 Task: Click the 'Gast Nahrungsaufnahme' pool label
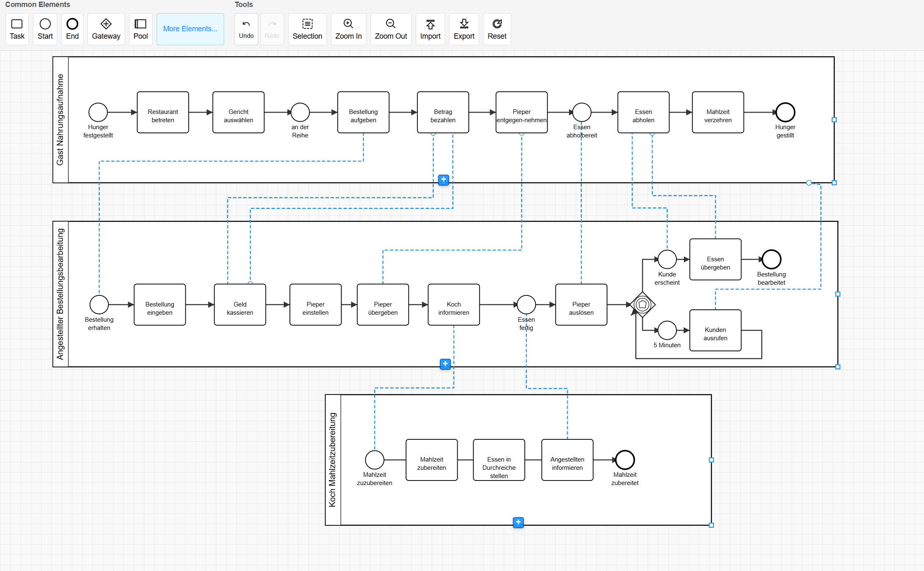(60, 120)
